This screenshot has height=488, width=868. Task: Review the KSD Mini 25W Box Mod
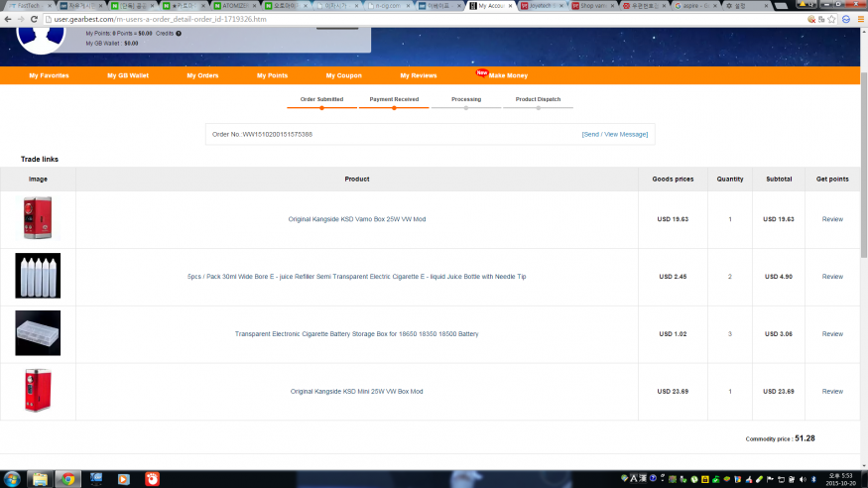point(832,391)
